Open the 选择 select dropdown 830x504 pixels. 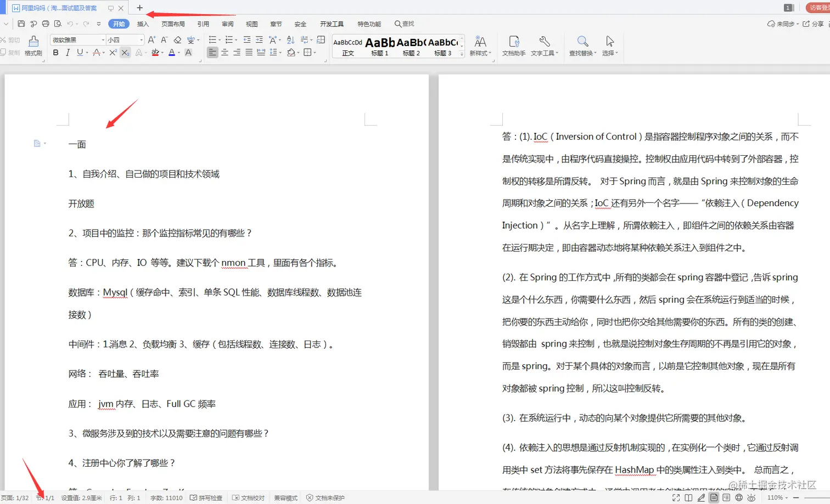click(610, 46)
